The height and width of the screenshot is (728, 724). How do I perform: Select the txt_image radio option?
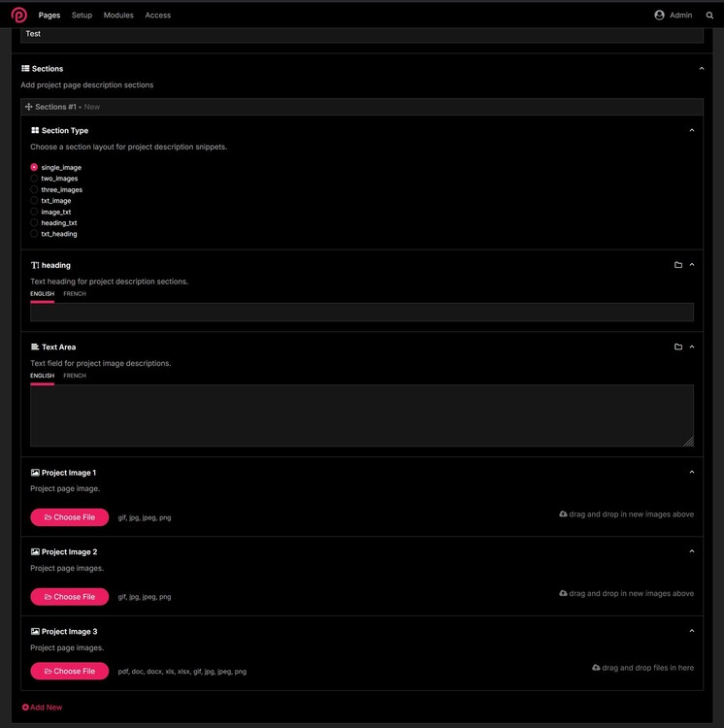point(34,201)
